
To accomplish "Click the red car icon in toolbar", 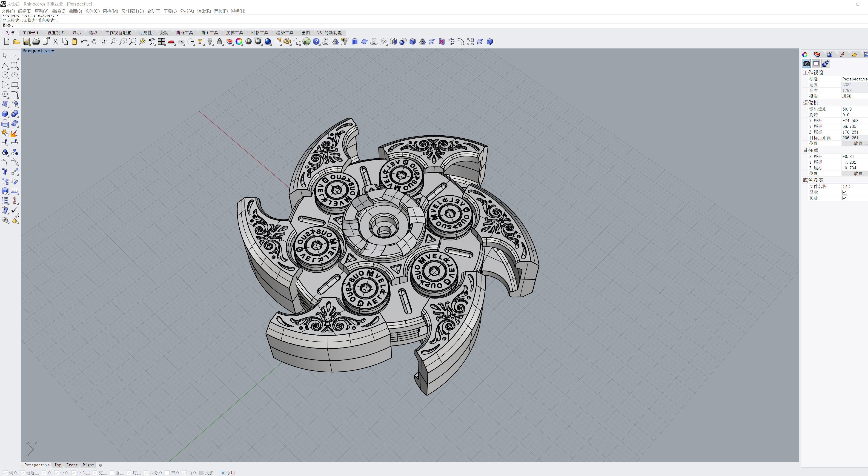I will click(x=171, y=42).
